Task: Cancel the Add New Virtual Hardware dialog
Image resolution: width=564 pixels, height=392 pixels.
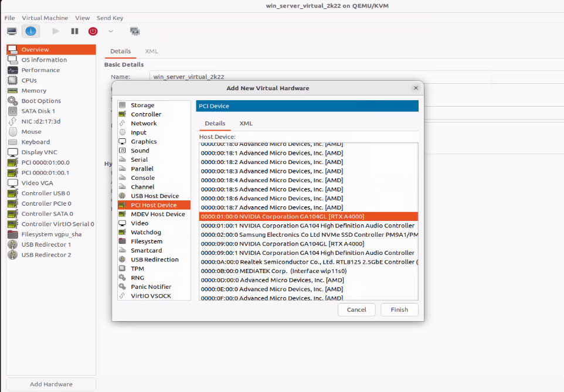Action: pos(356,309)
